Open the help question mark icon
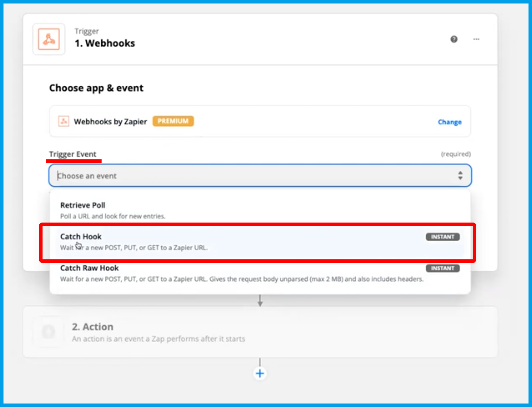Viewport: 532px width, 407px height. pyautogui.click(x=454, y=39)
